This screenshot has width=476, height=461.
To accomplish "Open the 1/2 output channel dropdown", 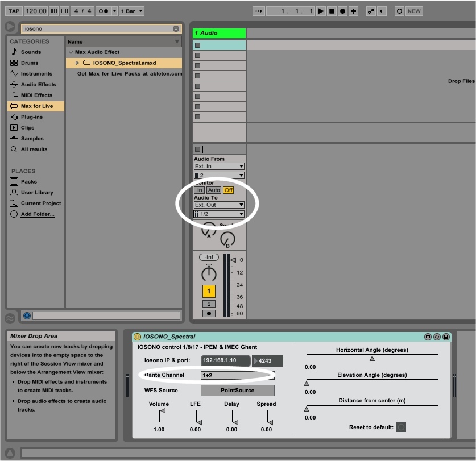I will 219,214.
